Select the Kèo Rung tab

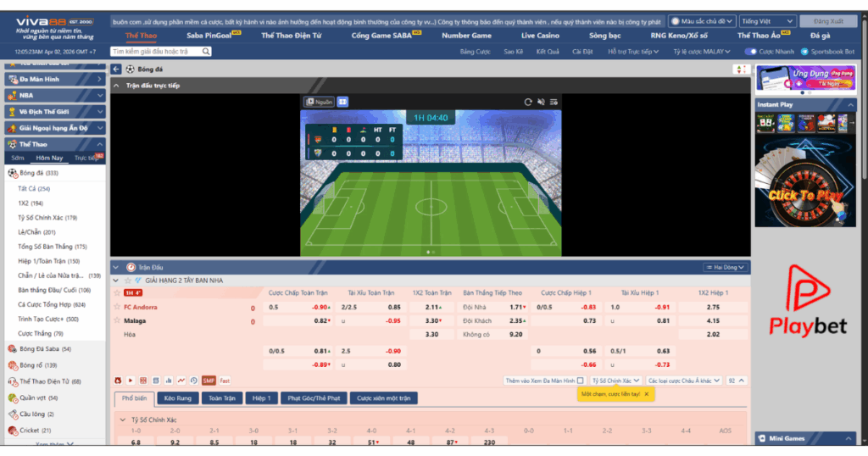click(178, 398)
